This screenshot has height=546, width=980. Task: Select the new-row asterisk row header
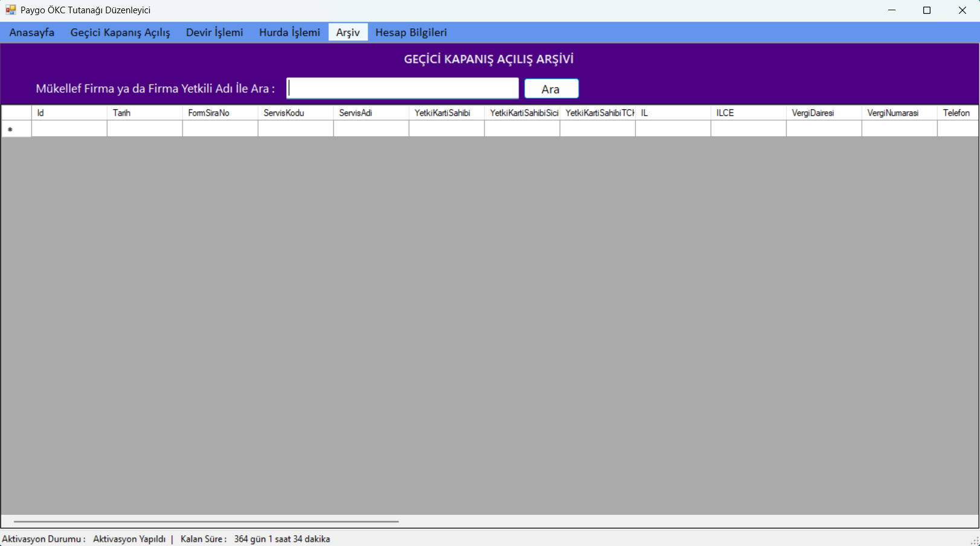(16, 129)
